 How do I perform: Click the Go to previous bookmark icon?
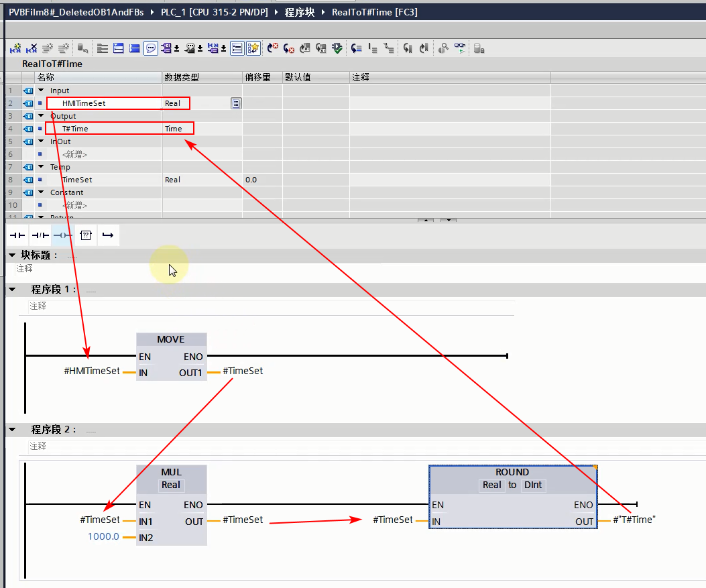point(408,48)
